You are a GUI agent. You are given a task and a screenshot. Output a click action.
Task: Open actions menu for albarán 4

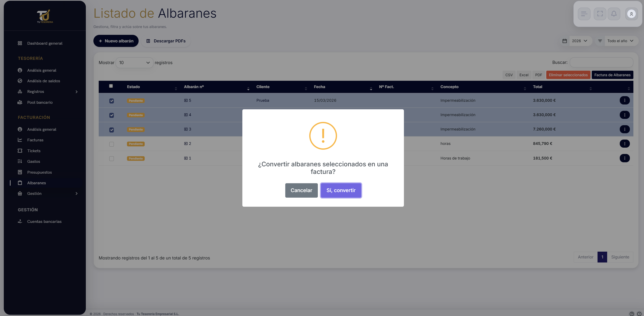tap(625, 115)
